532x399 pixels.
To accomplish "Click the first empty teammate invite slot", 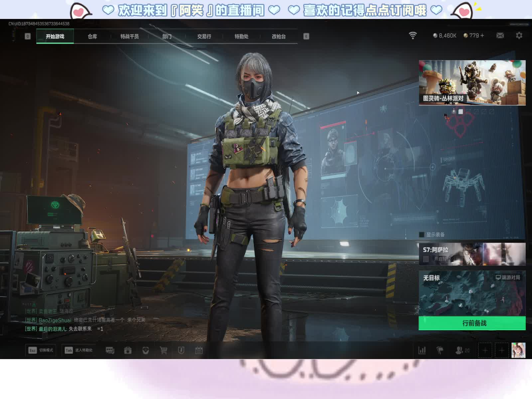I will click(x=485, y=350).
